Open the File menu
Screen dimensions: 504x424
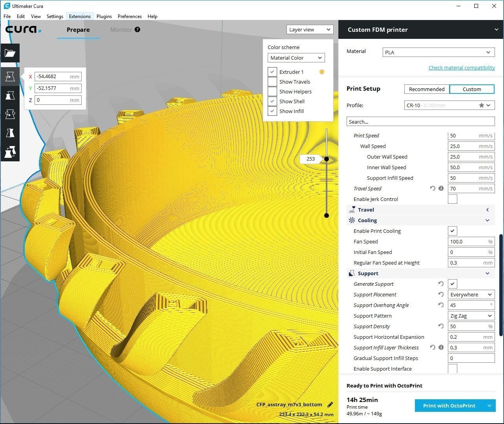(x=7, y=16)
